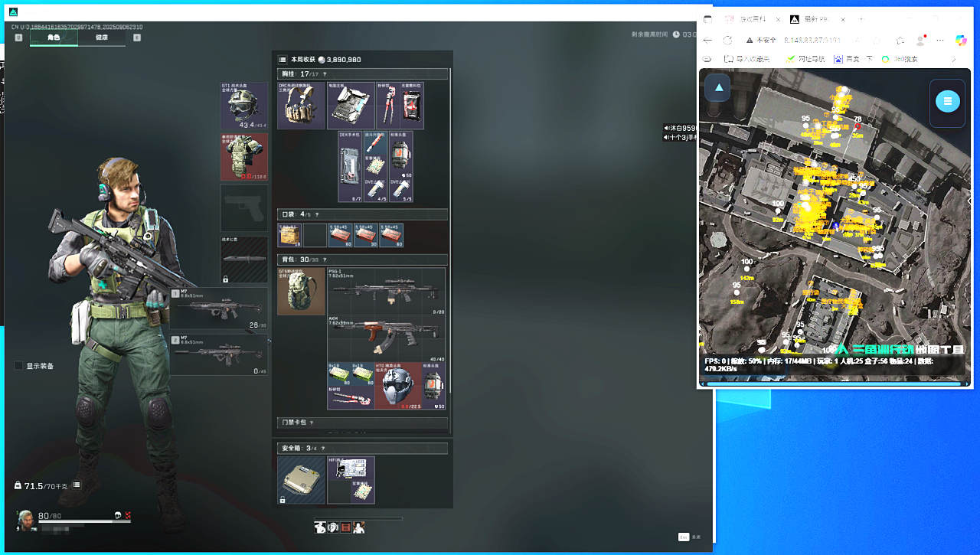Click the empty second pocket slot
980x555 pixels.
point(315,235)
